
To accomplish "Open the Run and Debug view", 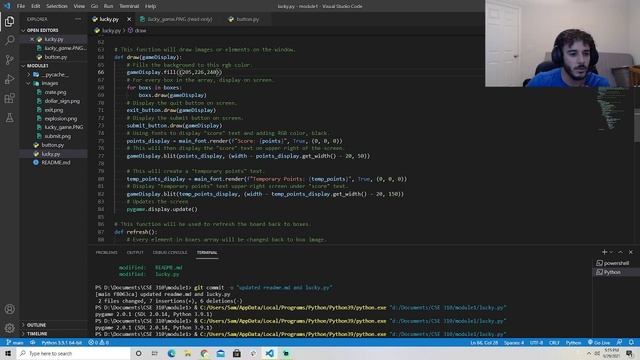I will pyautogui.click(x=9, y=79).
